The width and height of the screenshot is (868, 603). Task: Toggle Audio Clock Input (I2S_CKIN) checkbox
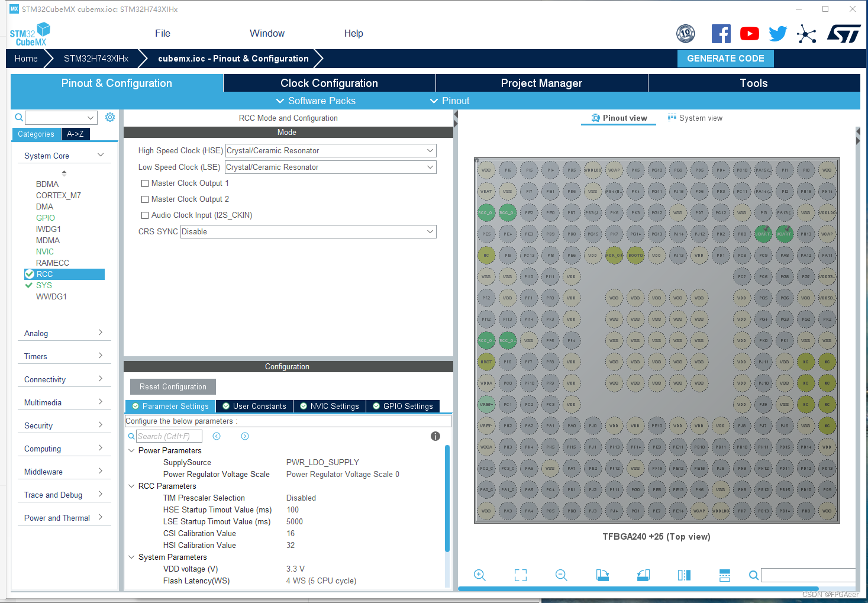tap(145, 215)
